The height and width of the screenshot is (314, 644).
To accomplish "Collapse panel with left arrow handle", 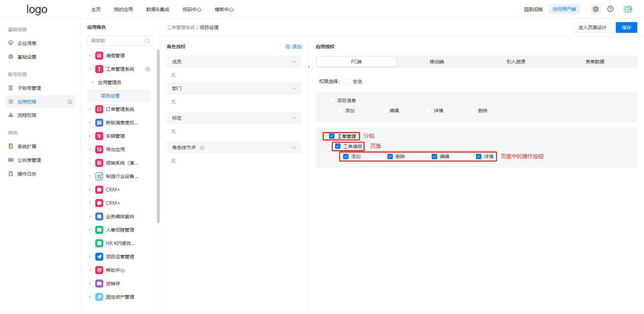I will (x=309, y=67).
